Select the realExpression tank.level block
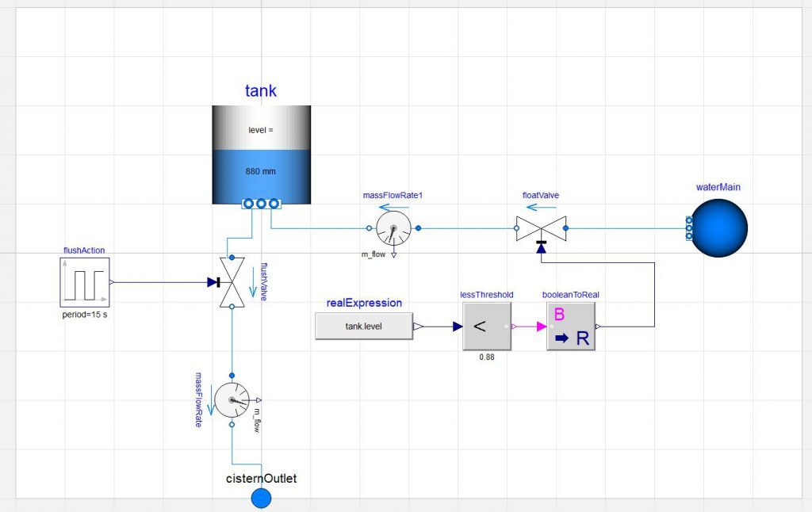The height and width of the screenshot is (512, 812). (364, 327)
